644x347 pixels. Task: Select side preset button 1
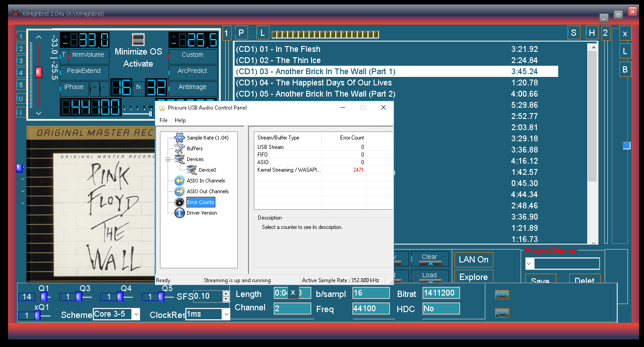[x=21, y=37]
